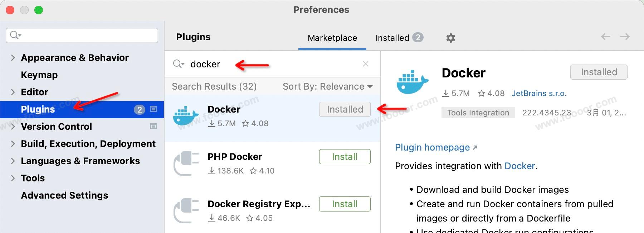Clear the docker search text
The image size is (644, 233).
pos(365,64)
